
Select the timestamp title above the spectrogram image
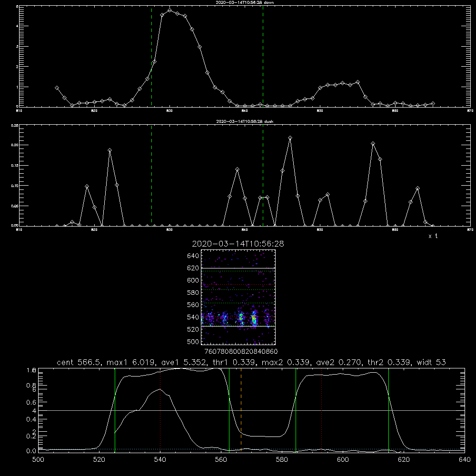(238, 244)
